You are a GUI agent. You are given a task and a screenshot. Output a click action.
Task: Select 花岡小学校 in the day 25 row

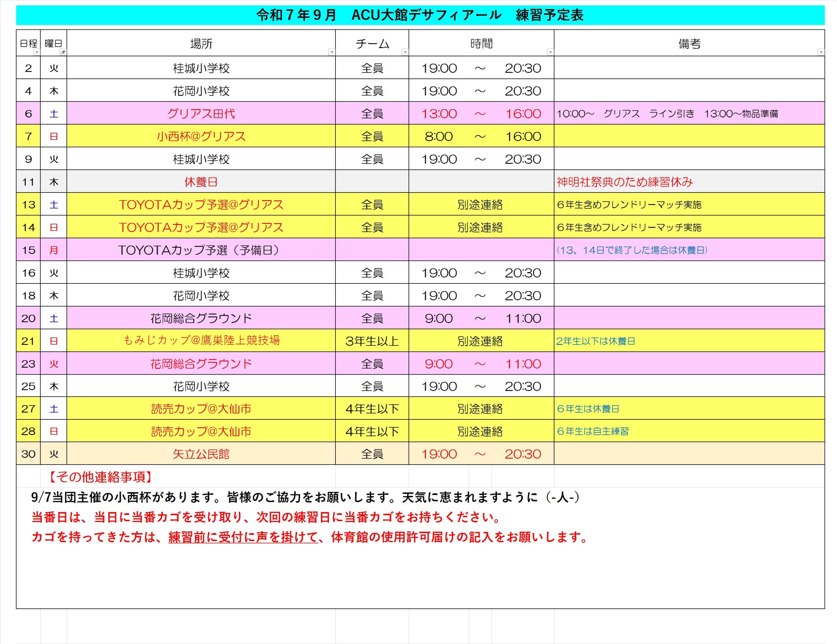(x=201, y=386)
